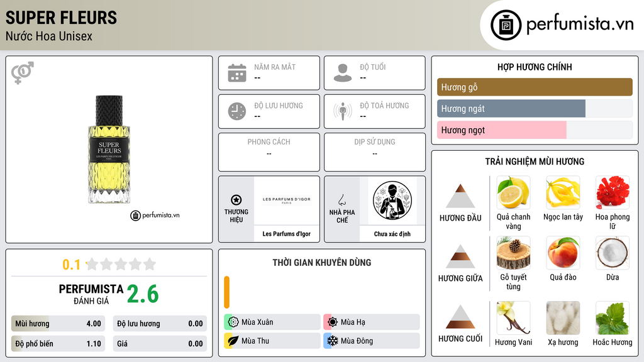Click the perfumista.vn watermark under bottle
Screen dimensions: 644x362
[x=155, y=215]
